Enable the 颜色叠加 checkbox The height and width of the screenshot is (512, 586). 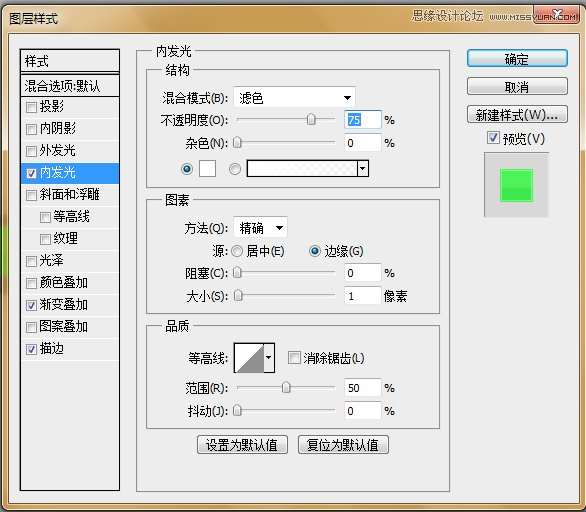tap(31, 283)
